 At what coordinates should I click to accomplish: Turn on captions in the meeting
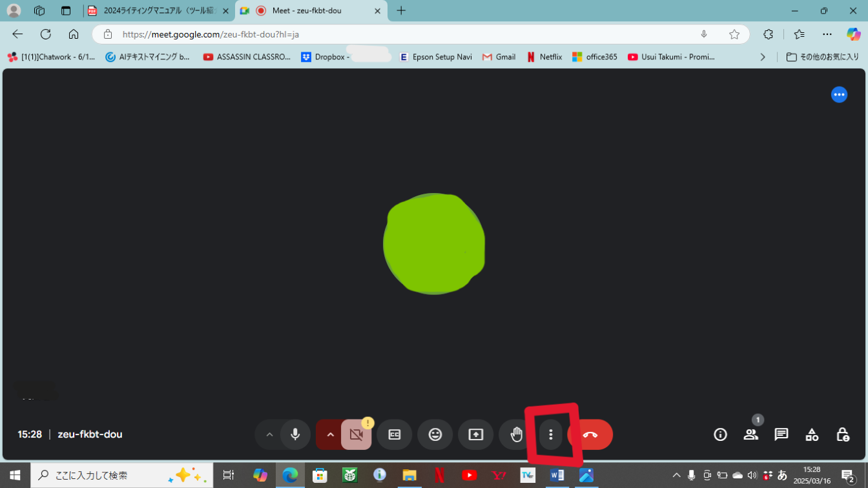(x=394, y=434)
